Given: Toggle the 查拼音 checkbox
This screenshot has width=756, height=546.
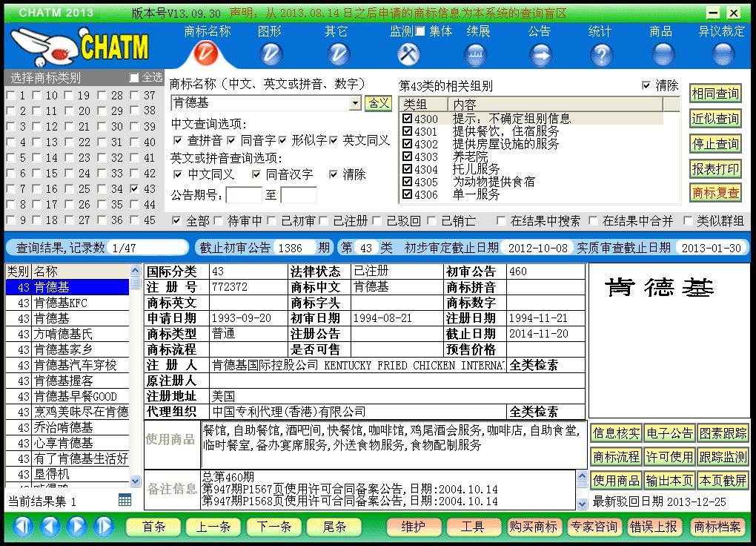Looking at the screenshot, I should (177, 140).
